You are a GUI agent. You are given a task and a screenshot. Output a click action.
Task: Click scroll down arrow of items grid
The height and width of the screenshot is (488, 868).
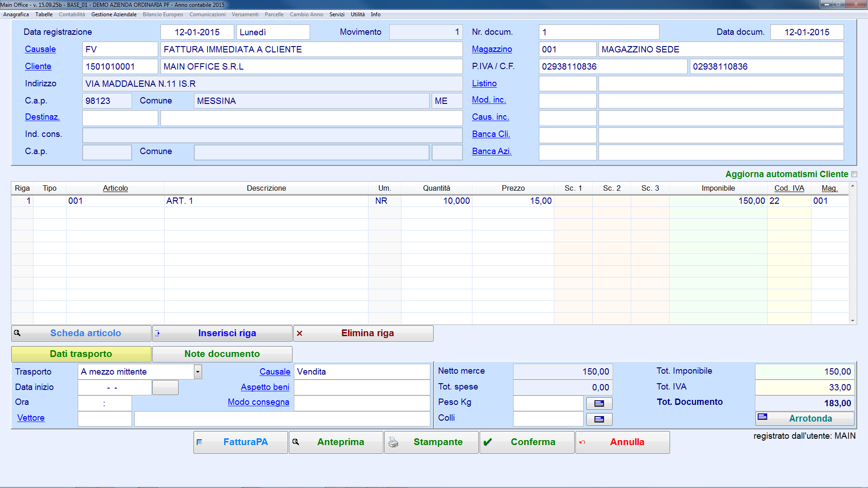[853, 321]
